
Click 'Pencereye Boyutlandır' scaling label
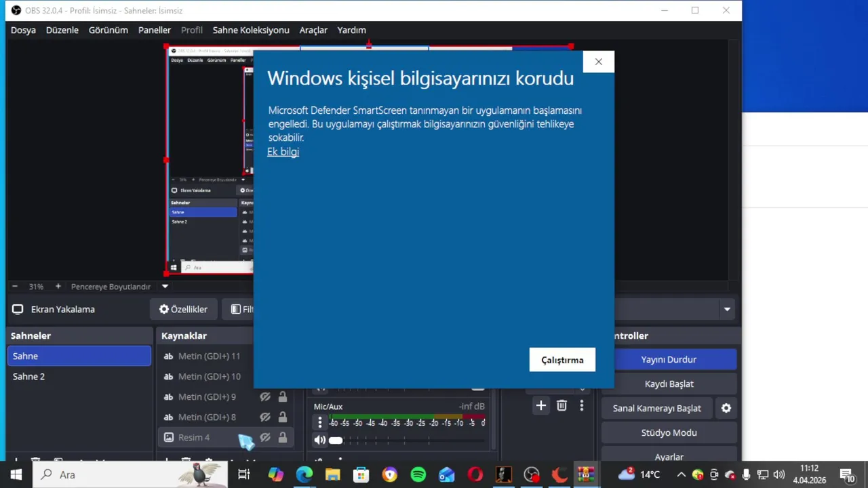click(x=111, y=287)
